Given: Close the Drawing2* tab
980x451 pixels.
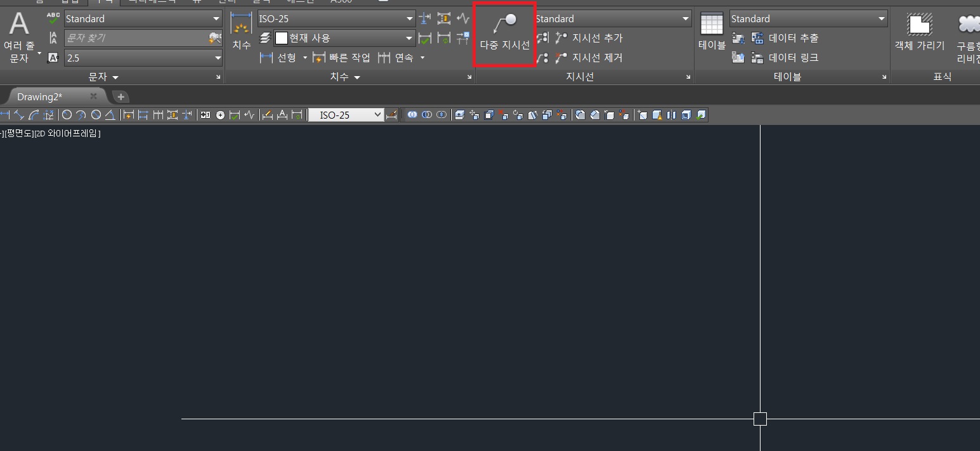Looking at the screenshot, I should [93, 96].
